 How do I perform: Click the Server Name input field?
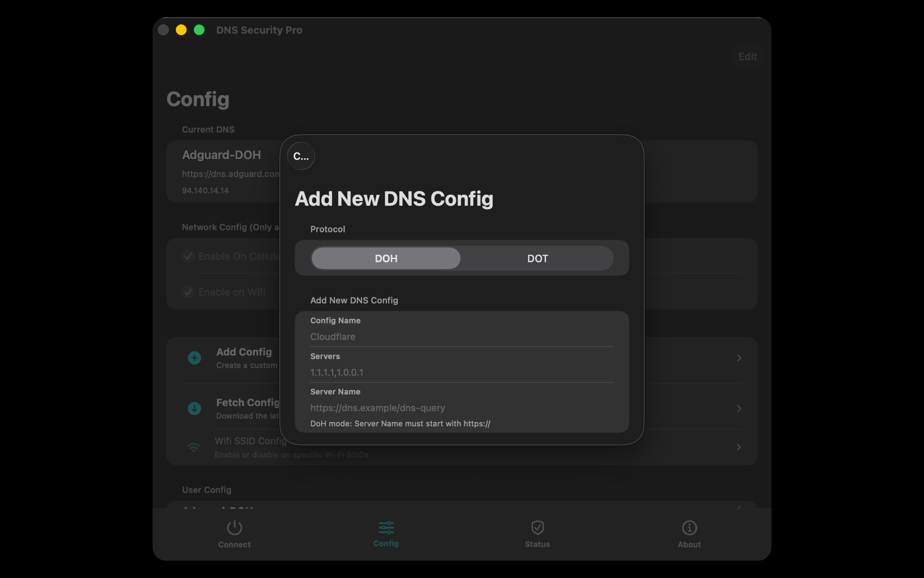[x=462, y=408]
